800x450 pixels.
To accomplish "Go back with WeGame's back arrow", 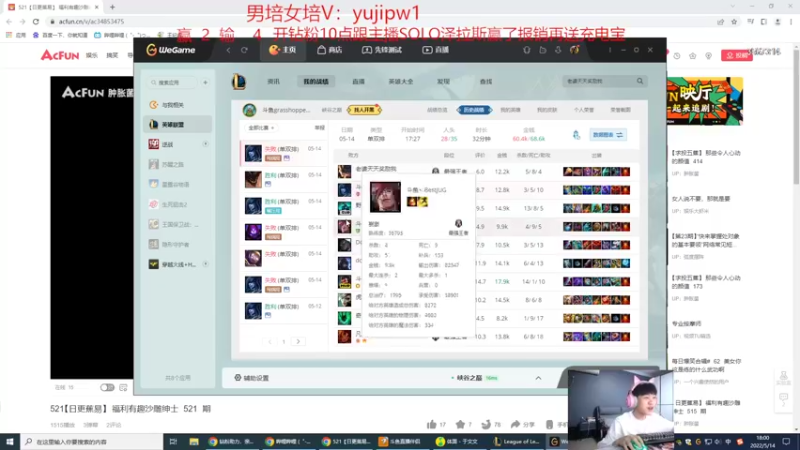I will [x=229, y=50].
